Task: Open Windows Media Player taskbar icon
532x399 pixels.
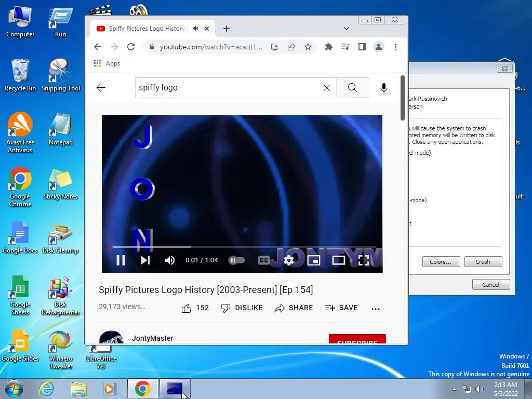Action: (x=110, y=389)
